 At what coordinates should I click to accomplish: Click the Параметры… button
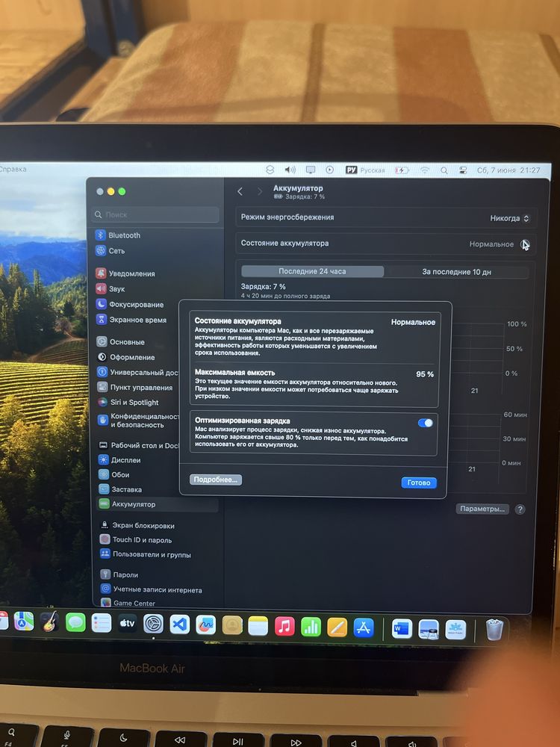pyautogui.click(x=482, y=509)
